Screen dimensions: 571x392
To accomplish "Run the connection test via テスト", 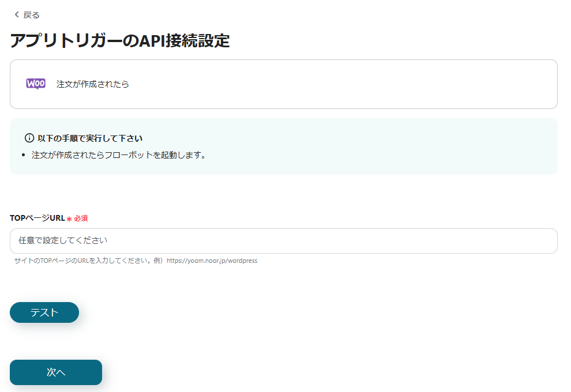I will (44, 312).
